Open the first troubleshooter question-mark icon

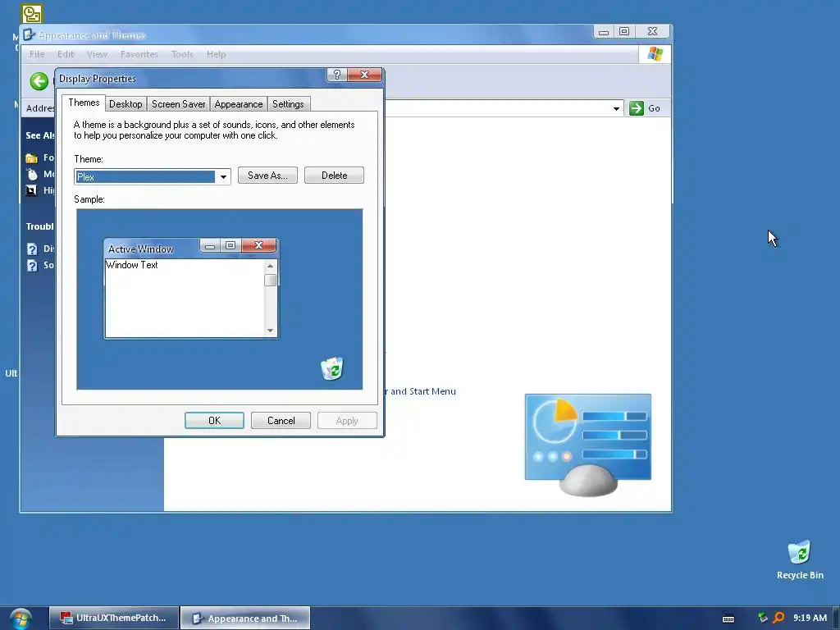point(32,249)
